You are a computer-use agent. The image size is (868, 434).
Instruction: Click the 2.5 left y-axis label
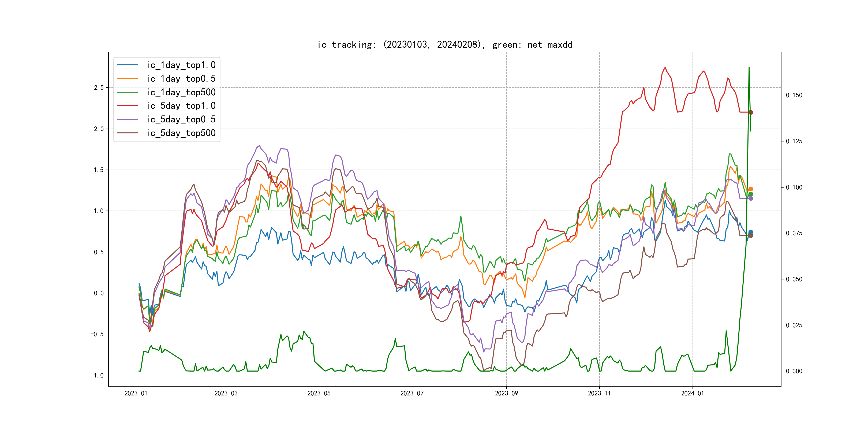pos(99,88)
